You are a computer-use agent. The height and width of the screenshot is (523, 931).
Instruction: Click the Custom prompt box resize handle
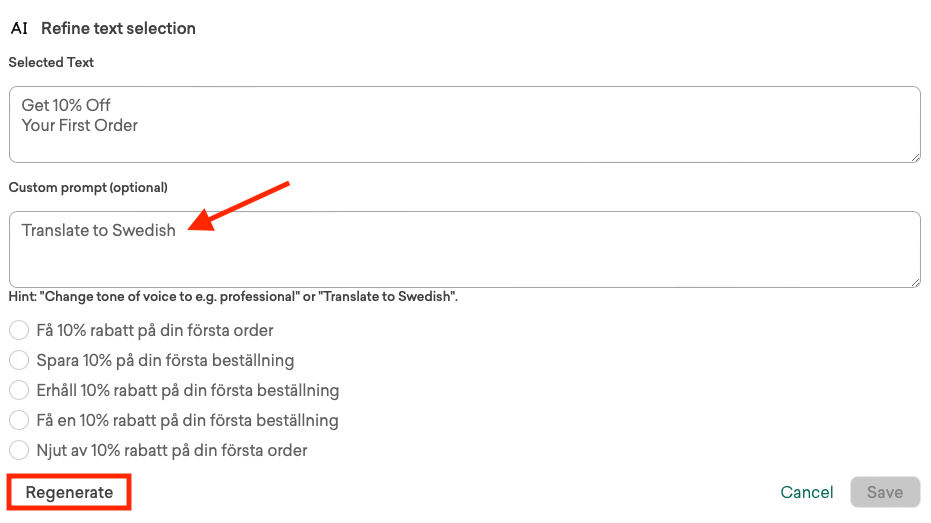[x=914, y=281]
